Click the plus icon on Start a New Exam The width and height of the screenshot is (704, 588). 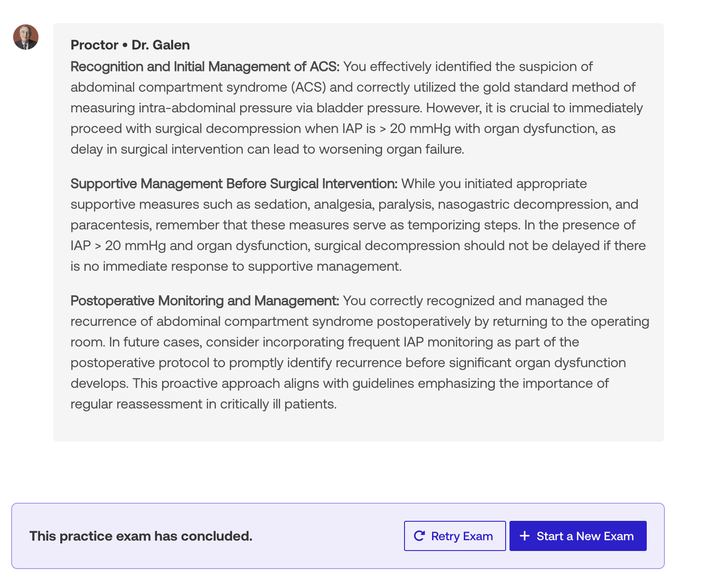coord(525,536)
